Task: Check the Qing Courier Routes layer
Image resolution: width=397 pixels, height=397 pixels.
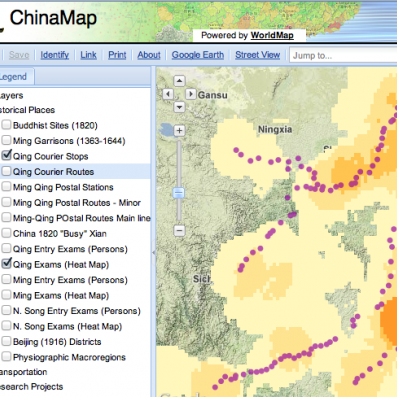Action: (6, 171)
